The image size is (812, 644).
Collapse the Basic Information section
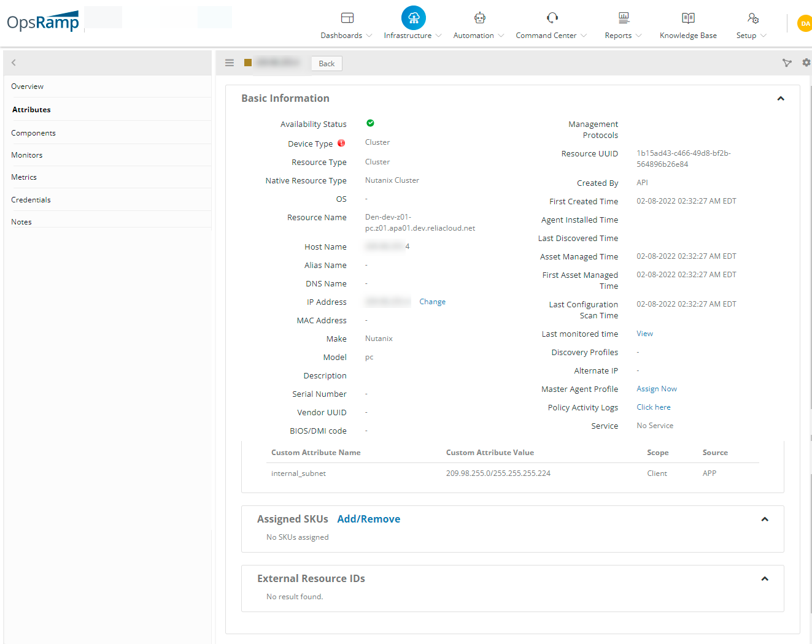[x=781, y=99]
